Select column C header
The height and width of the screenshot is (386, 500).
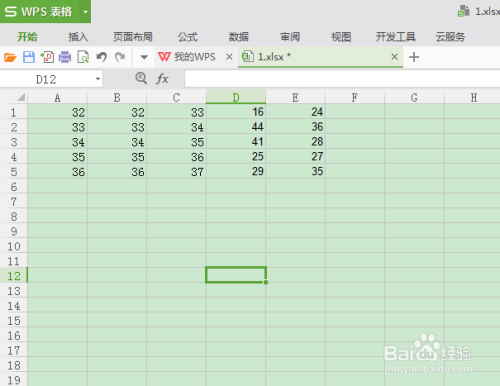[176, 97]
